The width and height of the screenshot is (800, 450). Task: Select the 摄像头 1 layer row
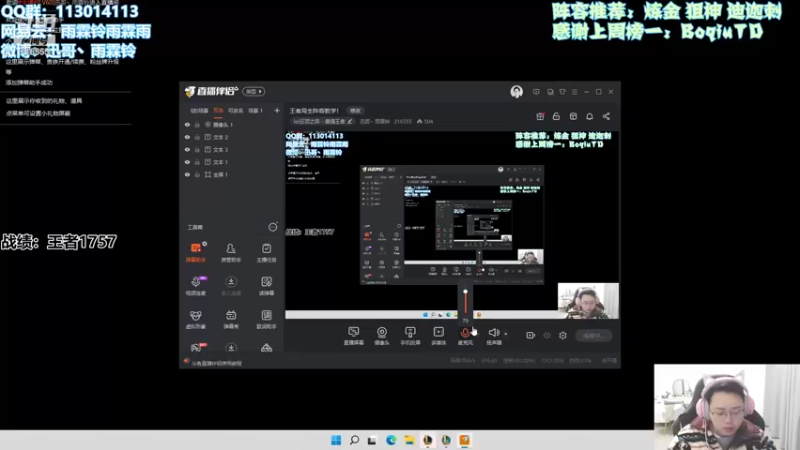pyautogui.click(x=231, y=124)
